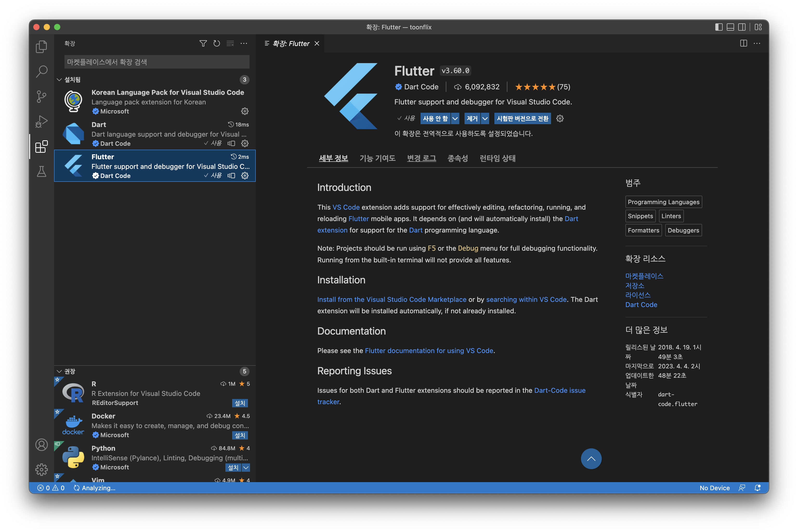Toggle secondary side bar visibility
Viewport: 798px width, 532px height.
coord(742,27)
